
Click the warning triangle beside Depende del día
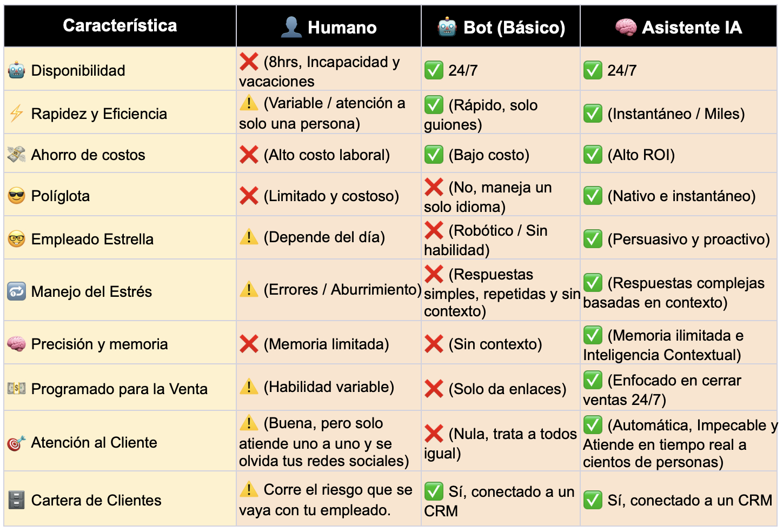249,237
